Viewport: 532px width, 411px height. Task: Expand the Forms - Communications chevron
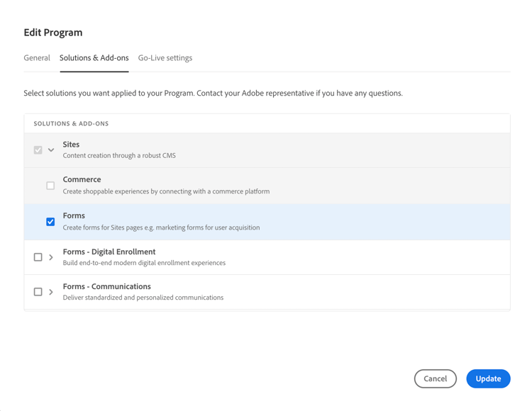point(51,292)
